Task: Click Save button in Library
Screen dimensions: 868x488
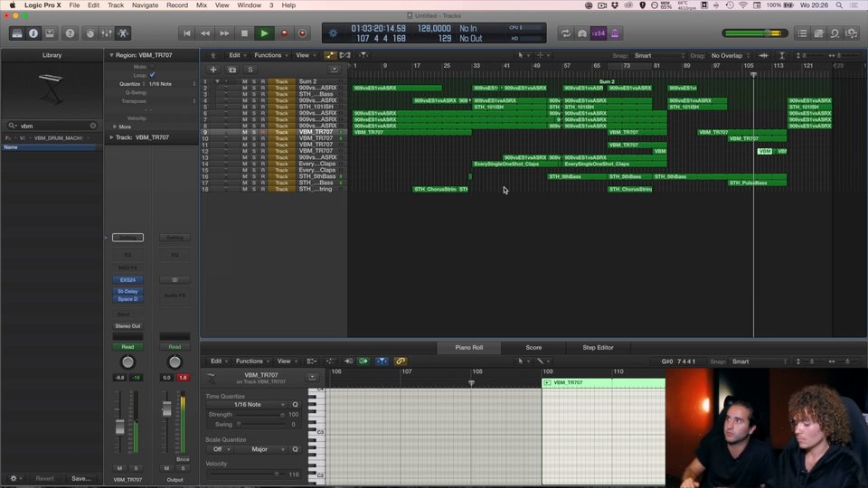Action: [80, 479]
